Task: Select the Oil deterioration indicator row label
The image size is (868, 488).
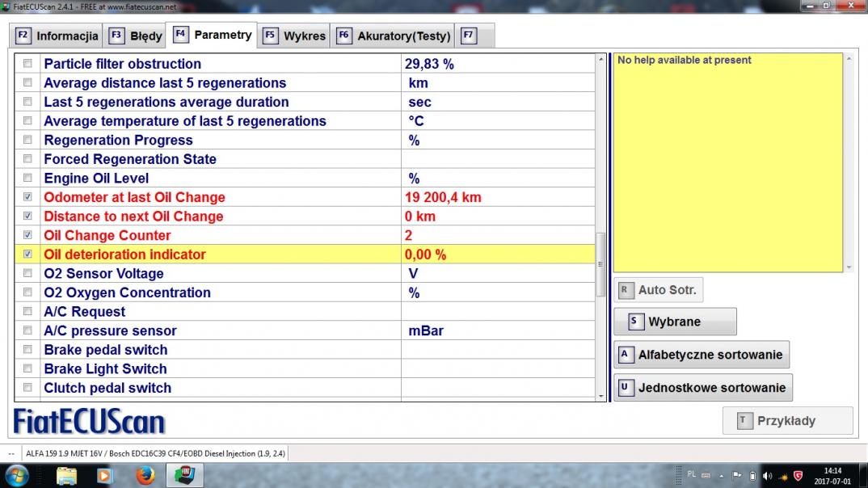Action: pos(124,255)
